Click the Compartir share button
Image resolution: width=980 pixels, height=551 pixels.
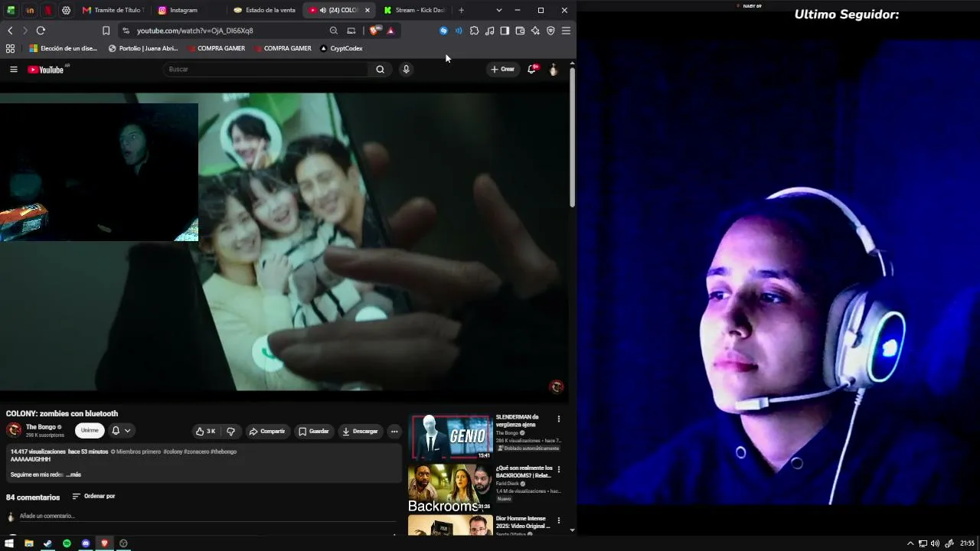266,432
